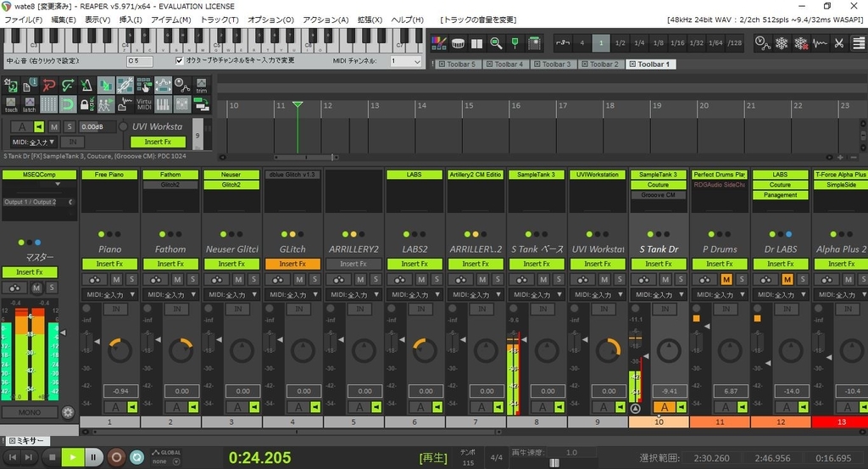Click the green marker pin icon

515,43
